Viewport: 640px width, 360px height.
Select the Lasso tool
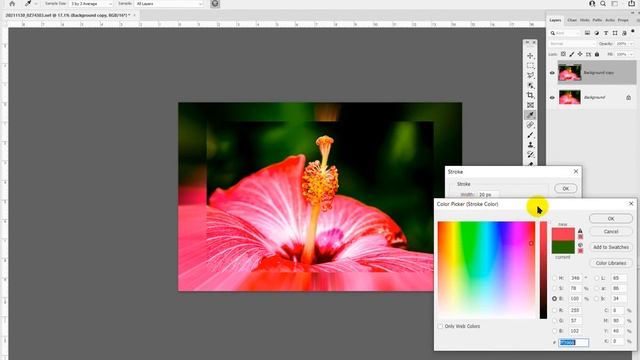pos(530,76)
